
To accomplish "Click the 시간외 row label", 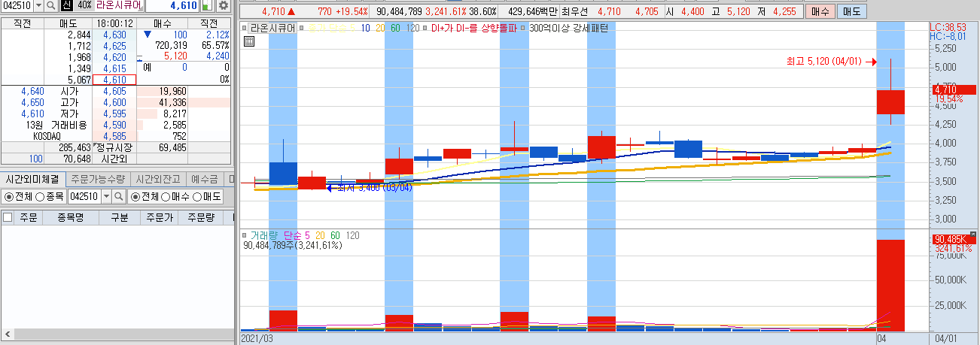I will [x=114, y=159].
